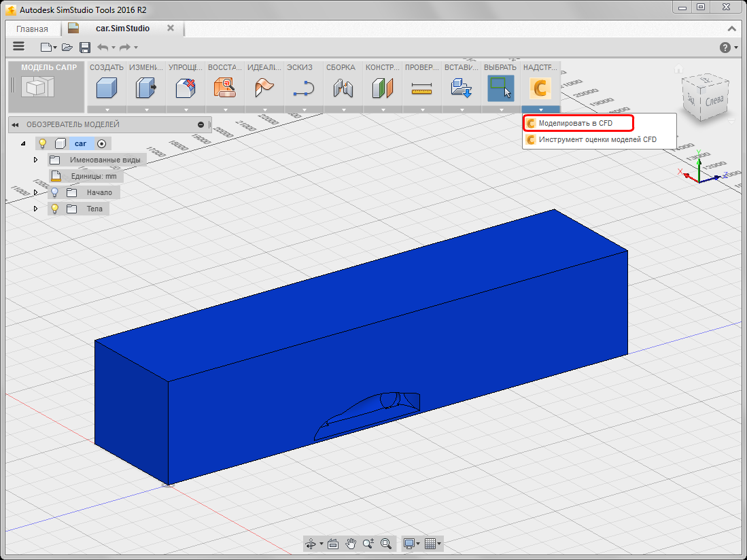Select the Начало tree item
This screenshot has height=560, width=747.
(99, 192)
